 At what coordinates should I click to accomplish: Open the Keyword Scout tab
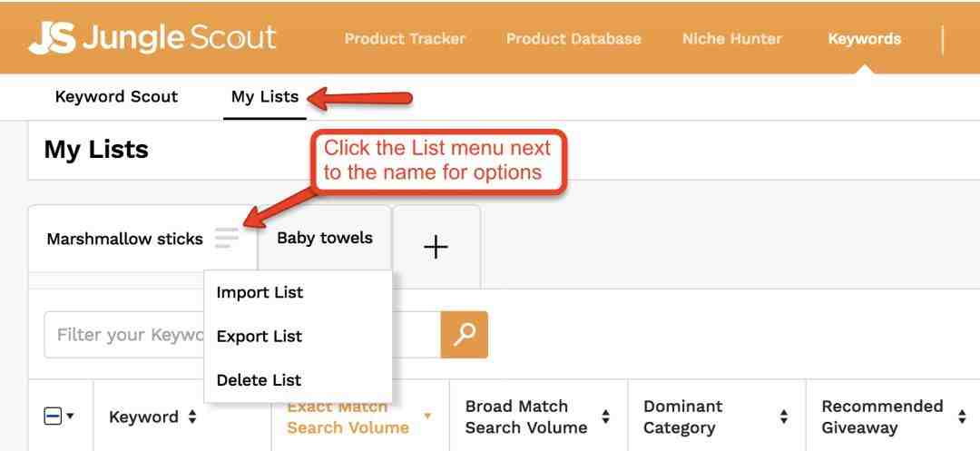tap(116, 97)
